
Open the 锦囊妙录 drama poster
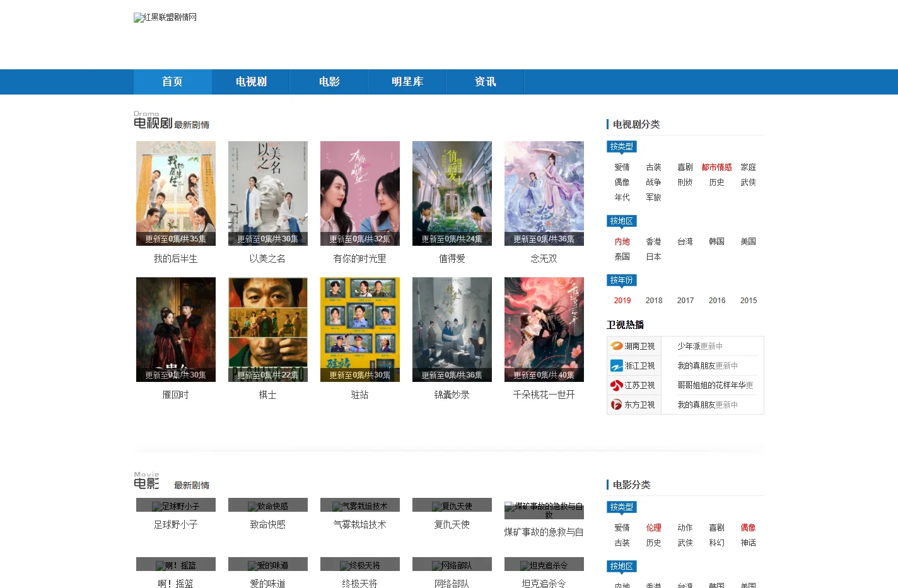point(452,330)
